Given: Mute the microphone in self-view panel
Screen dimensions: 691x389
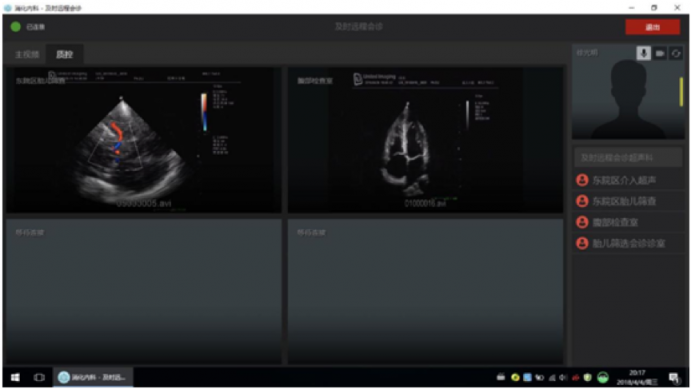Looking at the screenshot, I should pyautogui.click(x=643, y=53).
